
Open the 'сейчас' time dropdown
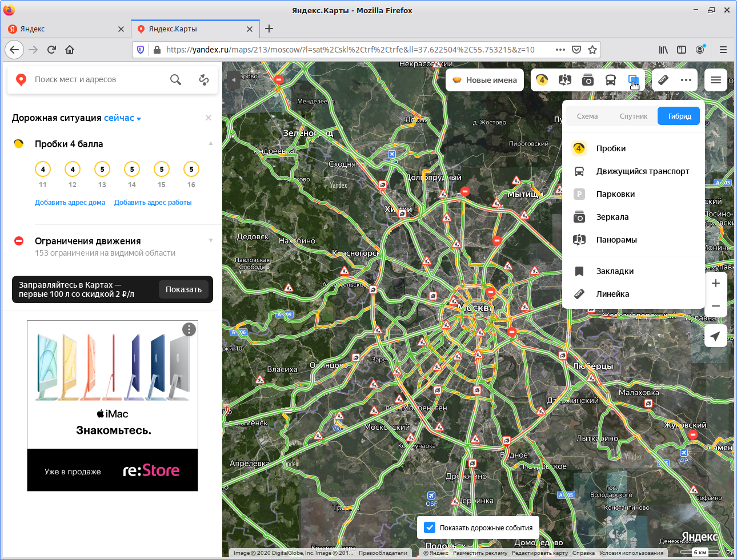(122, 118)
